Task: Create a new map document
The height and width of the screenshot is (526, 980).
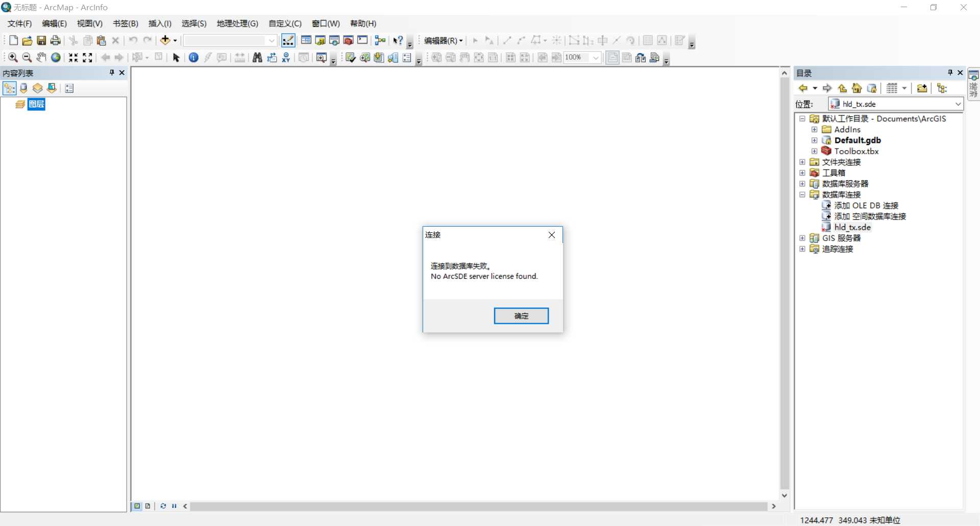Action: (14, 40)
